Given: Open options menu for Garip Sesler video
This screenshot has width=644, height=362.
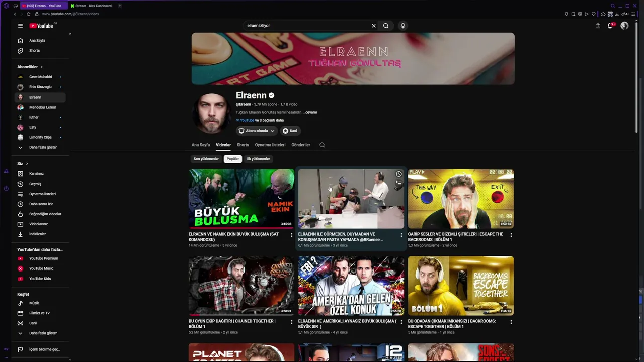Looking at the screenshot, I should coord(511,235).
